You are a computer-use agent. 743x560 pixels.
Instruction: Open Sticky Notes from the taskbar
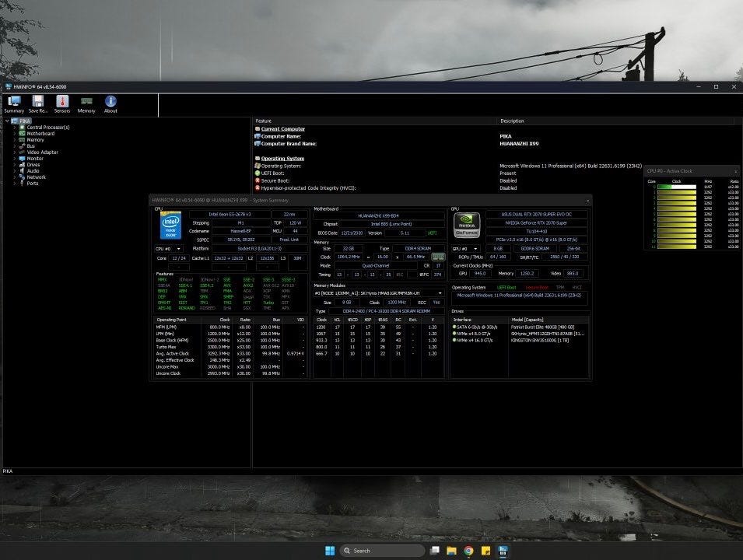[x=485, y=551]
